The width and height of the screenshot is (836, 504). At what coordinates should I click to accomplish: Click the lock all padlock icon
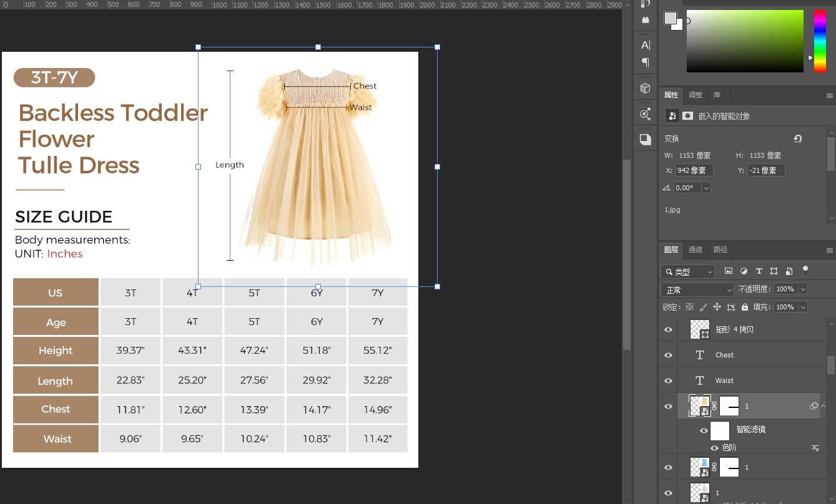(x=744, y=307)
